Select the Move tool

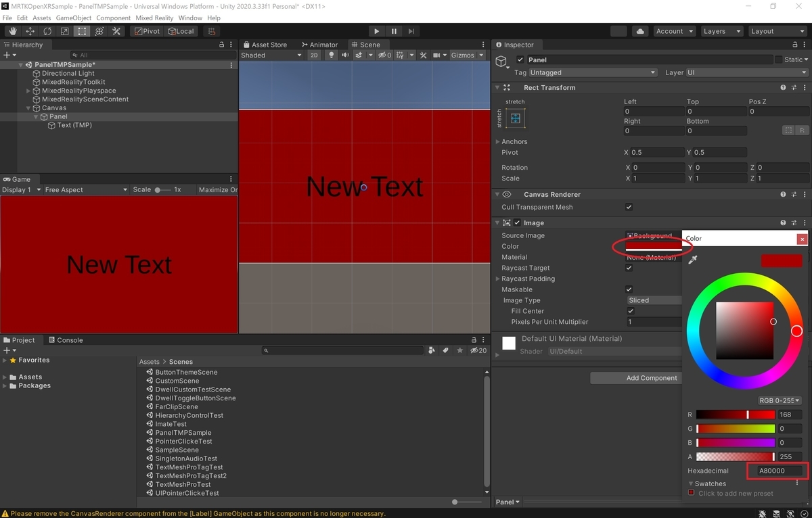pyautogui.click(x=30, y=31)
